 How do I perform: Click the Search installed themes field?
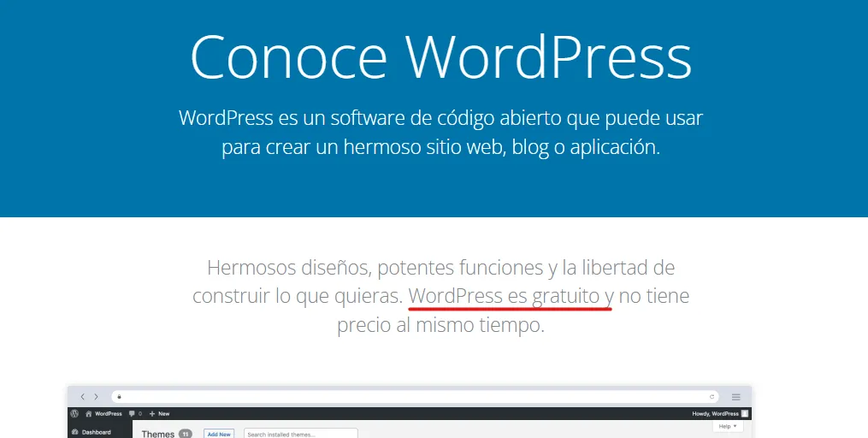pos(300,434)
